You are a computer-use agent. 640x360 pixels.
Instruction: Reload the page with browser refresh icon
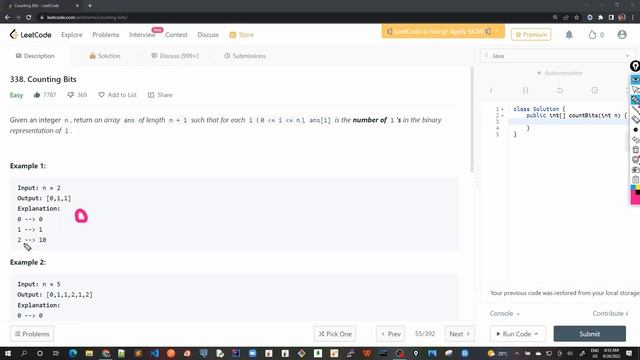pyautogui.click(x=28, y=18)
